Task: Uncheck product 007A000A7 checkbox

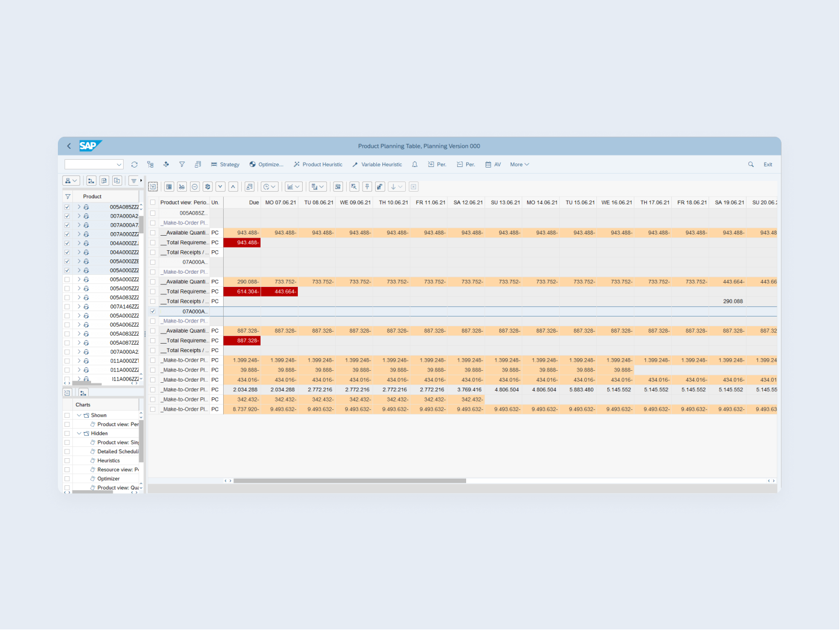Action: pyautogui.click(x=67, y=225)
